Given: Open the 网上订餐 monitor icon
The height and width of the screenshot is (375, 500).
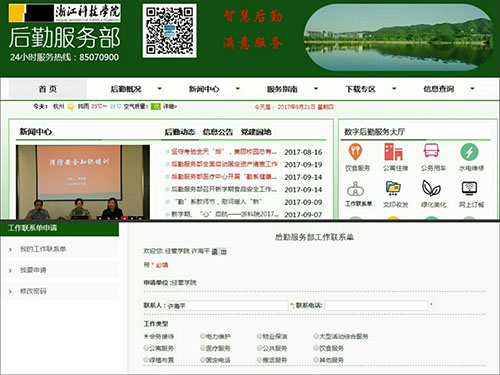Looking at the screenshot, I should pyautogui.click(x=469, y=188).
